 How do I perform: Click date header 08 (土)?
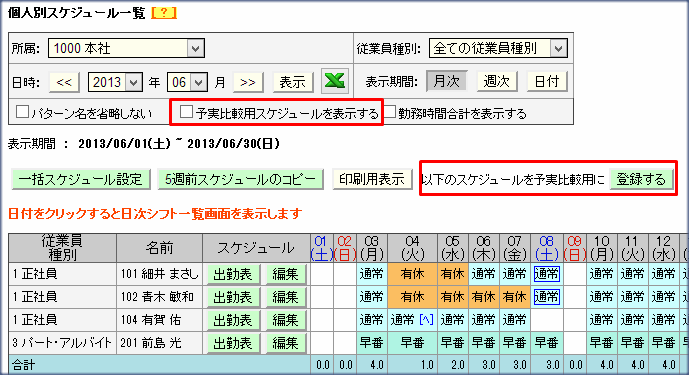(546, 248)
